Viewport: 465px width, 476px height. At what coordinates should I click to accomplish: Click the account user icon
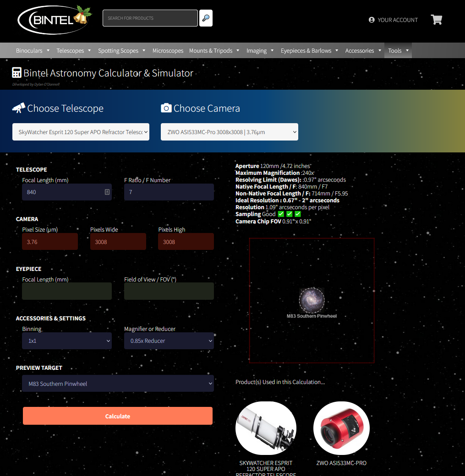pyautogui.click(x=372, y=20)
